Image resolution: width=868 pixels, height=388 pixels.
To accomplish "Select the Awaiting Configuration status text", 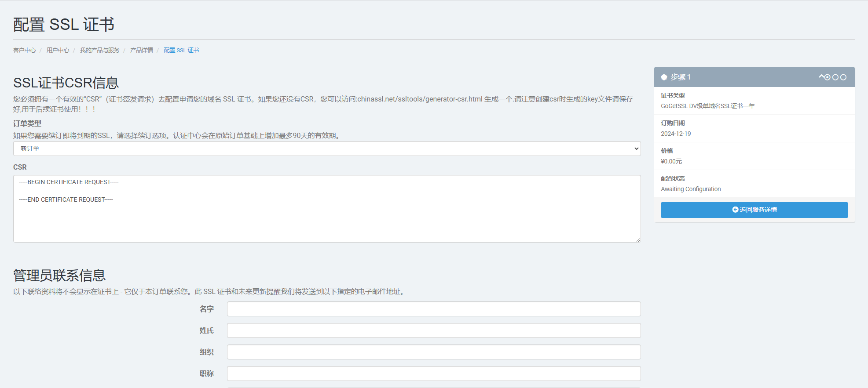I will tap(691, 189).
